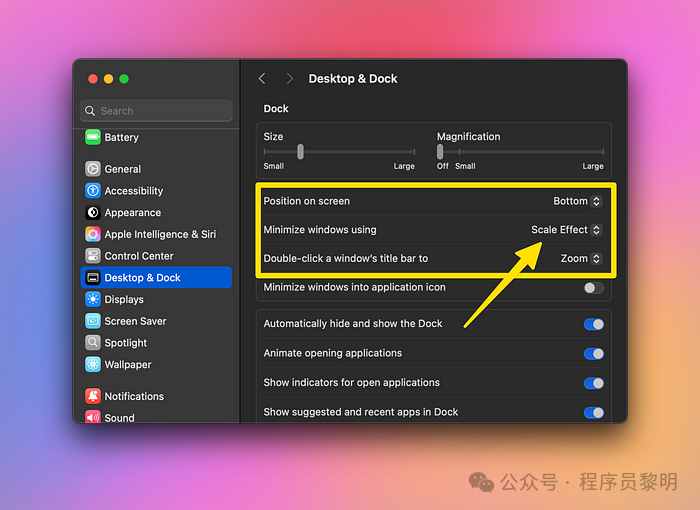The width and height of the screenshot is (700, 510).
Task: Click the Off label under Magnification
Action: (442, 166)
